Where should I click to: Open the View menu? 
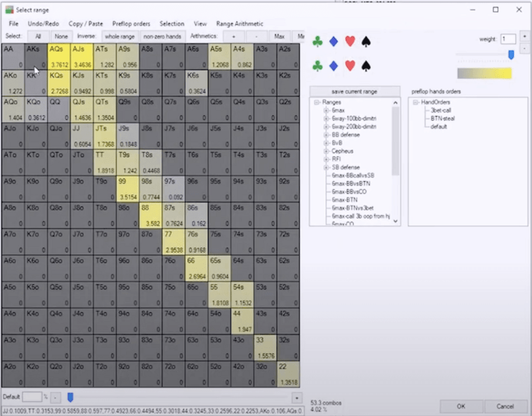200,24
